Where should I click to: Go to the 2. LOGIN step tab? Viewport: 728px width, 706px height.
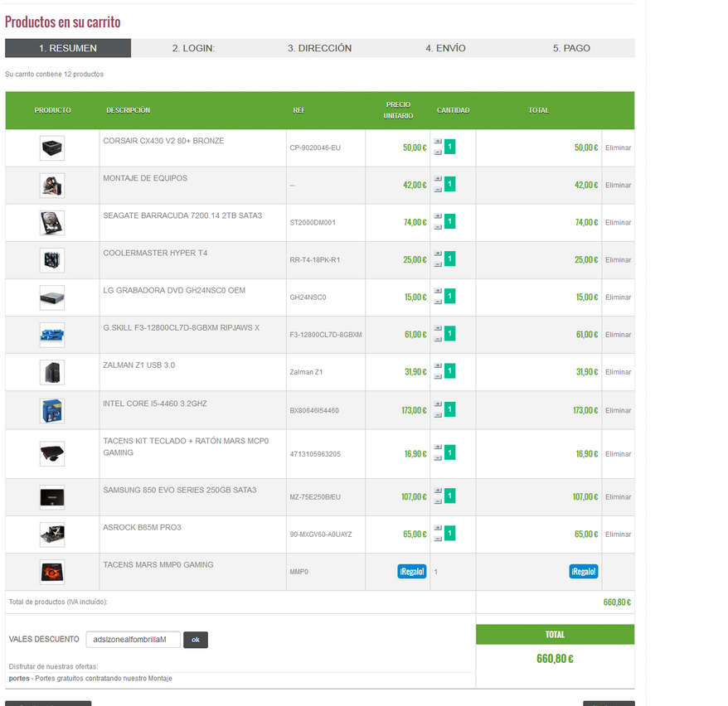pyautogui.click(x=193, y=48)
